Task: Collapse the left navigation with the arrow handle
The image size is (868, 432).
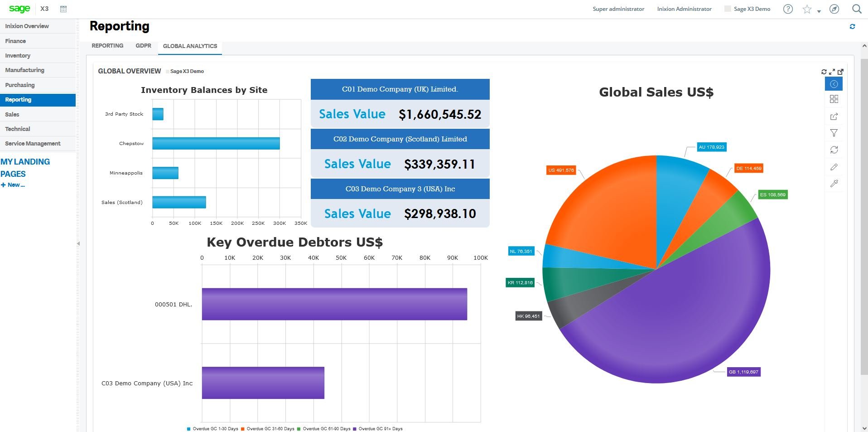Action: click(x=78, y=243)
